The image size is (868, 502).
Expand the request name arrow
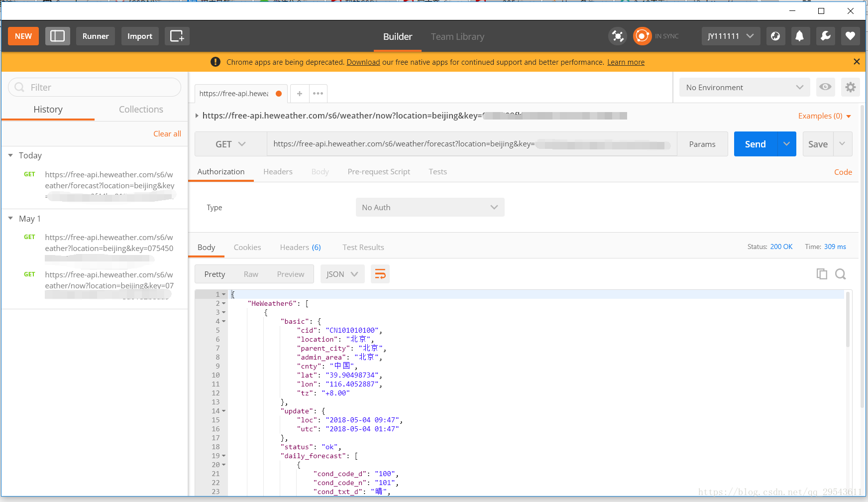(197, 116)
